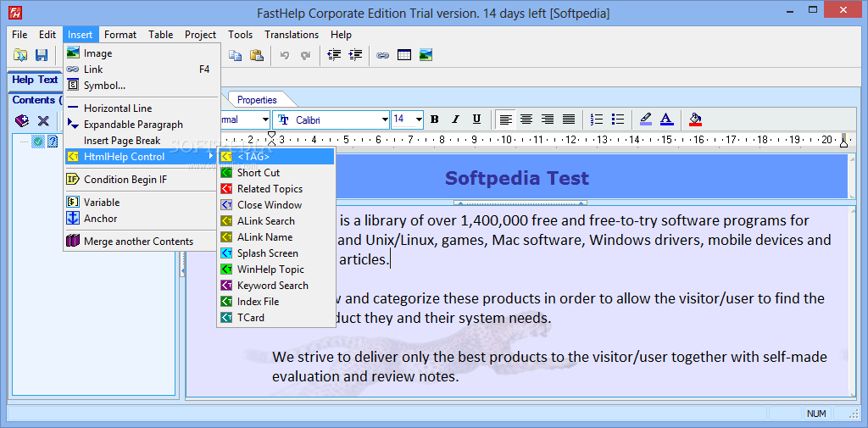This screenshot has height=428, width=868.
Task: Choose Link F4 from Insert menu
Action: click(x=142, y=69)
